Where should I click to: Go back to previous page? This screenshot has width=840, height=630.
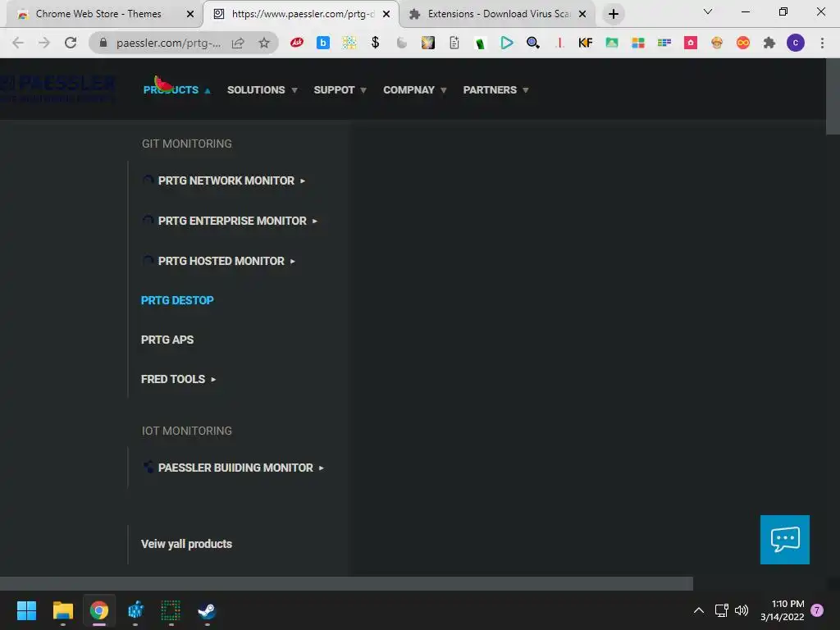[x=18, y=43]
